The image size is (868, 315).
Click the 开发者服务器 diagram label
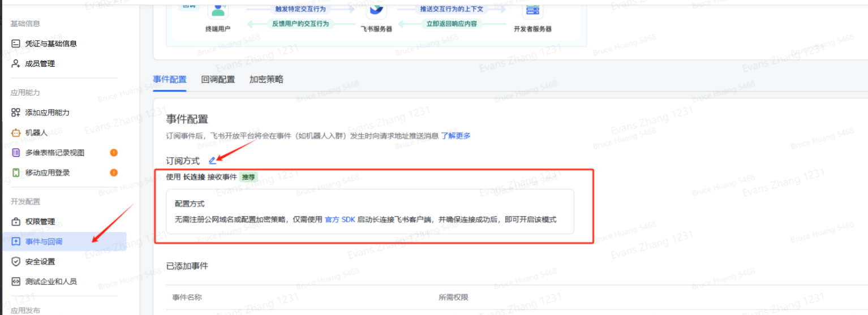point(532,28)
